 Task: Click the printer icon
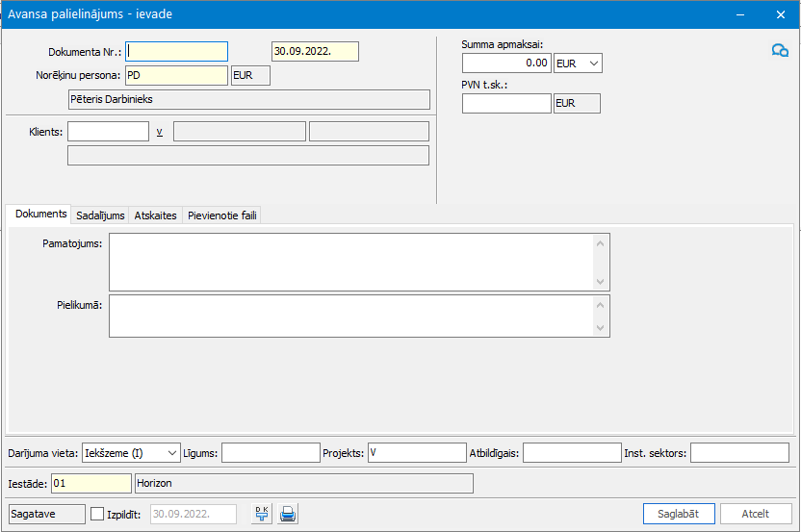288,514
